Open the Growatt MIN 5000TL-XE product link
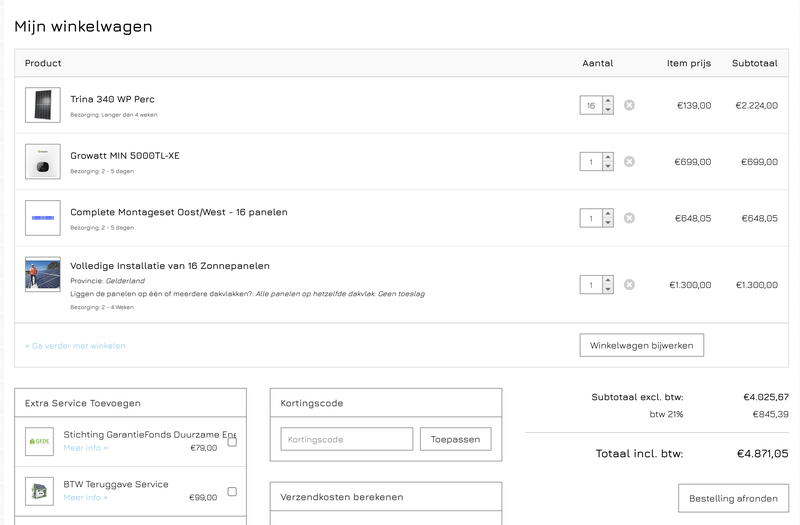Image resolution: width=800 pixels, height=525 pixels. tap(125, 156)
